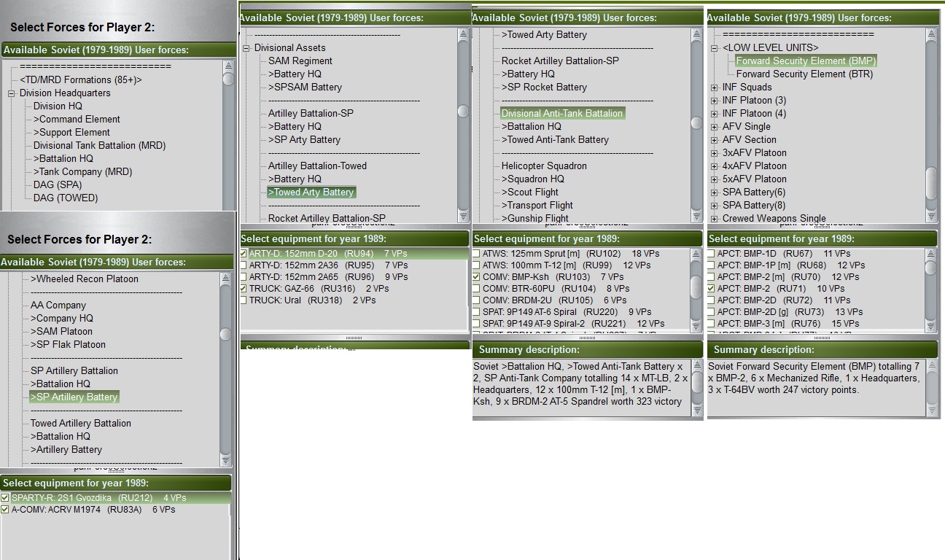Select Towed Artillery Battalion tree item
This screenshot has height=560, width=945.
click(x=81, y=424)
